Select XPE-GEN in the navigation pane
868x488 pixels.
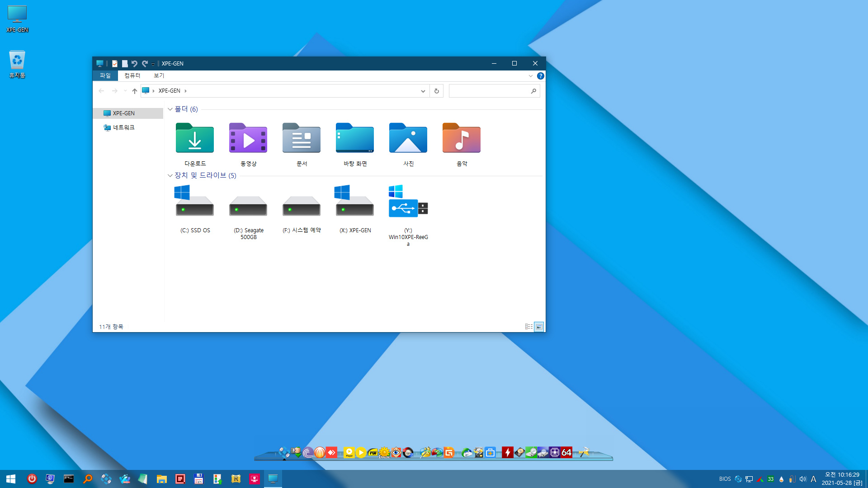tap(128, 113)
